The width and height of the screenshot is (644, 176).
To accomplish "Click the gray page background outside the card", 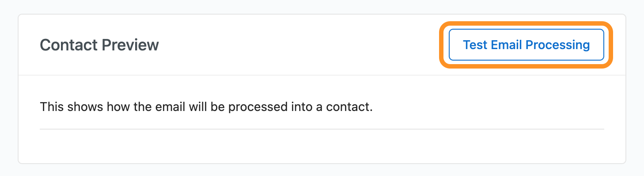I will click(x=322, y=6).
